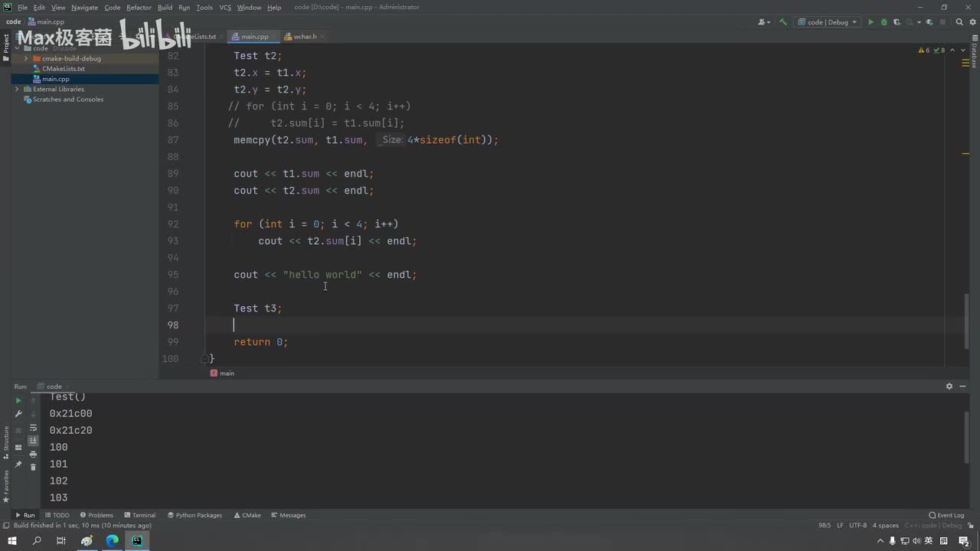Change the UTF-8 file encoding
Screen dimensions: 980x551
tap(858, 526)
